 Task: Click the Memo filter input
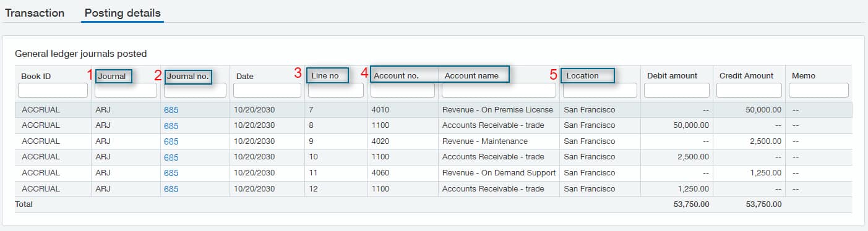(x=819, y=90)
